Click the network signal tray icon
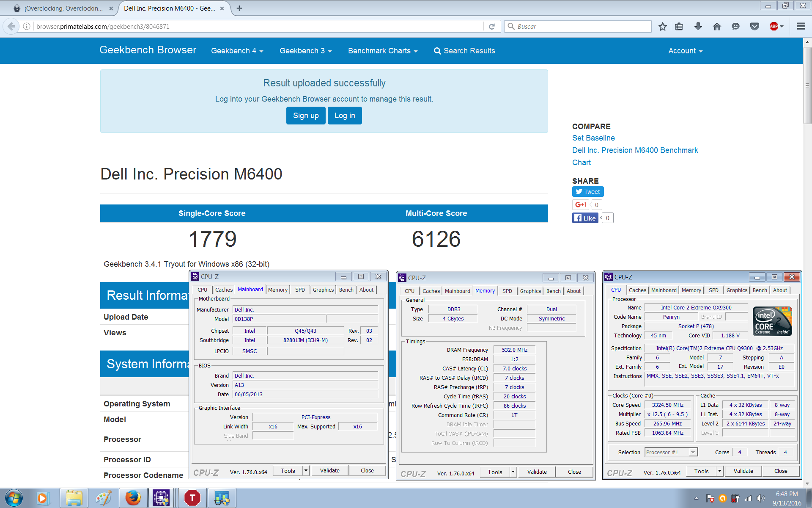 (748, 498)
